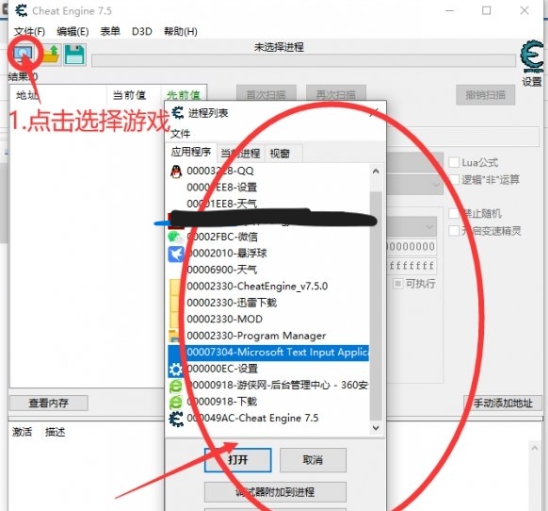Image resolution: width=548 pixels, height=511 pixels.
Task: Click the save floppy disk icon
Action: [x=74, y=55]
